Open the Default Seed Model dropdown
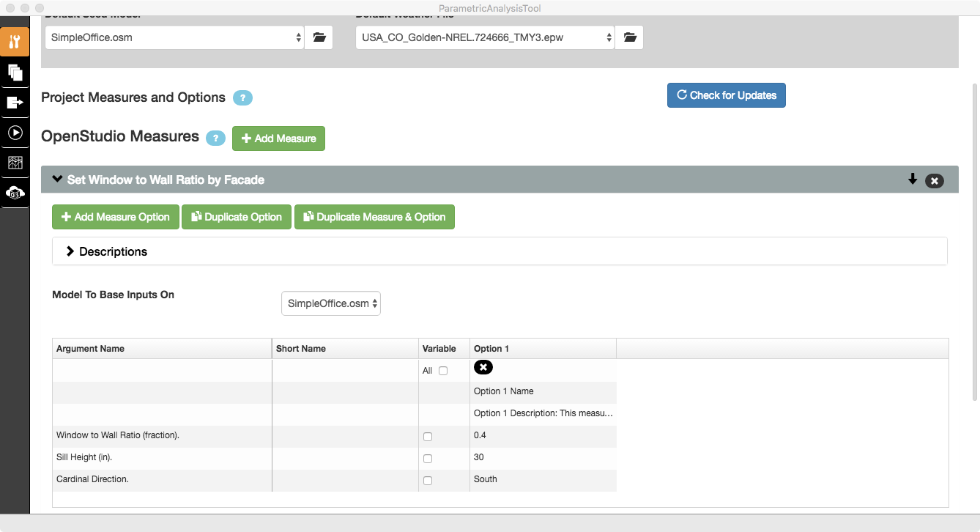The width and height of the screenshot is (980, 532). click(x=174, y=37)
